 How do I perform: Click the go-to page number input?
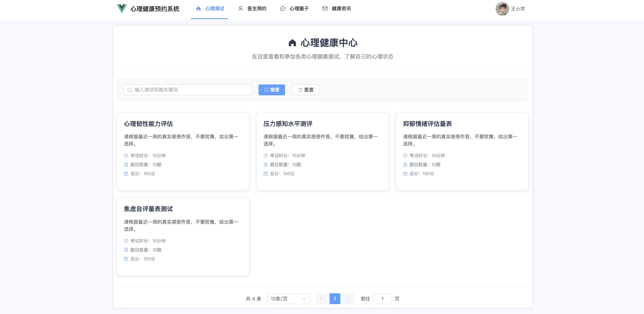382,299
